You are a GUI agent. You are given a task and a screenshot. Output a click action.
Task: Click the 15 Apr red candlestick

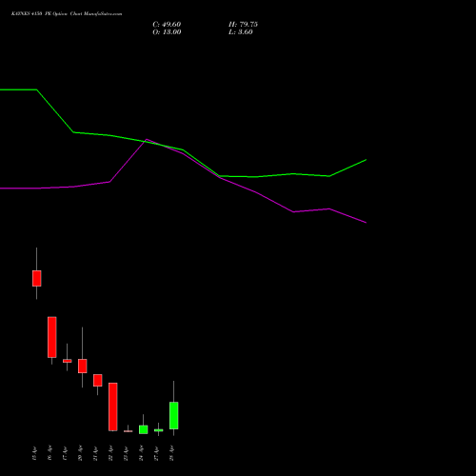pyautogui.click(x=37, y=278)
